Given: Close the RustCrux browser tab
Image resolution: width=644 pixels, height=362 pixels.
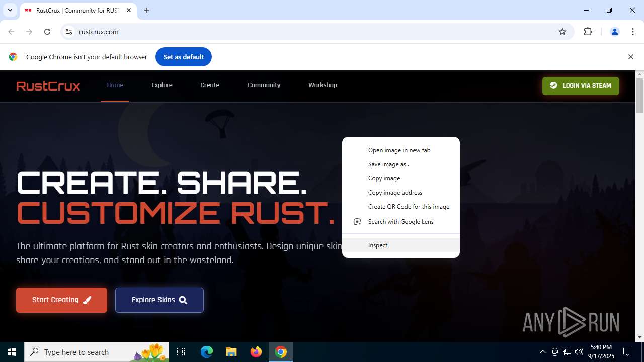Looking at the screenshot, I should coord(129,10).
